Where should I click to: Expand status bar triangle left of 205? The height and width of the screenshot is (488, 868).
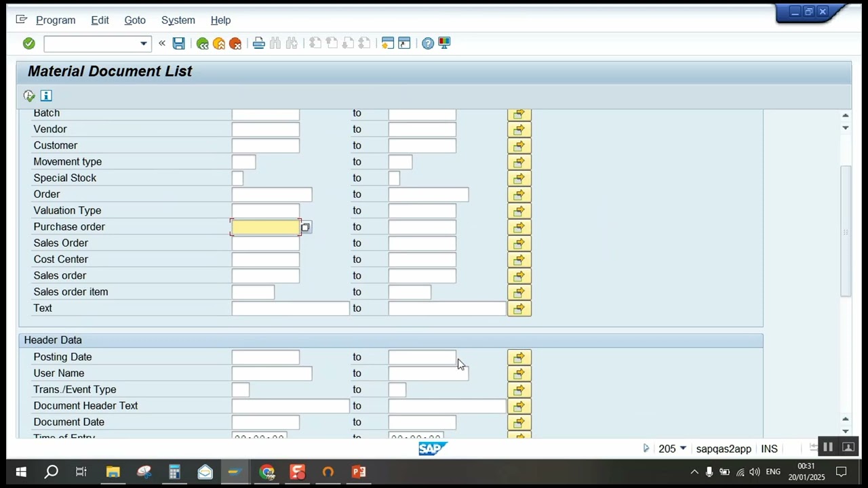(646, 449)
